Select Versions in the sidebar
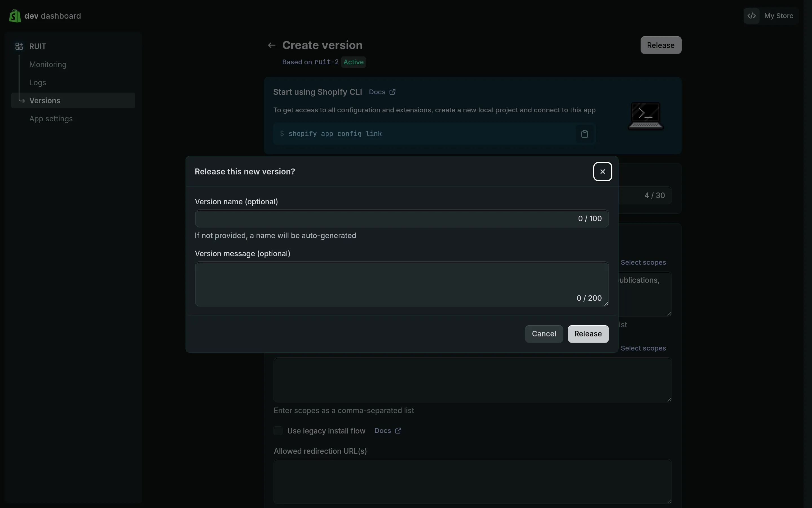The height and width of the screenshot is (508, 812). (73, 100)
